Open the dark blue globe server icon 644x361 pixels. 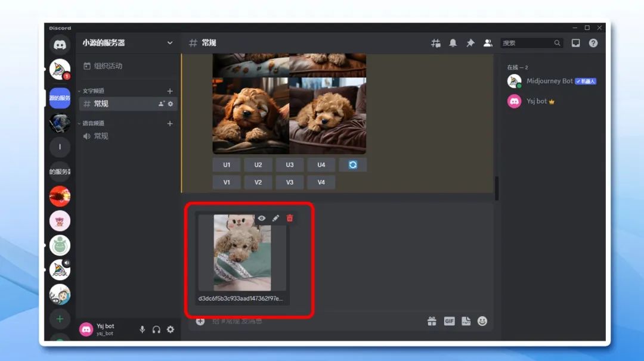coord(60,123)
